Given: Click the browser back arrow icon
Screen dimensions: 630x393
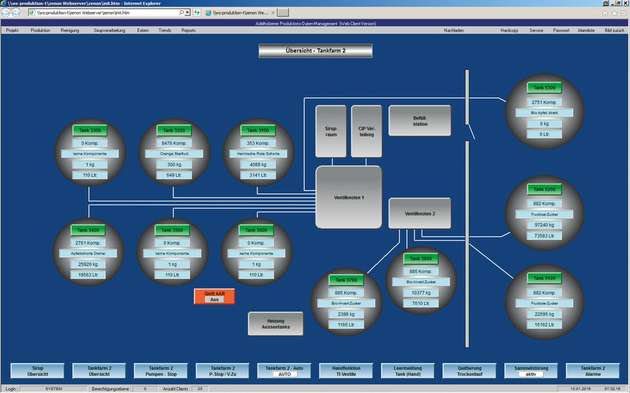Looking at the screenshot, I should (x=7, y=12).
